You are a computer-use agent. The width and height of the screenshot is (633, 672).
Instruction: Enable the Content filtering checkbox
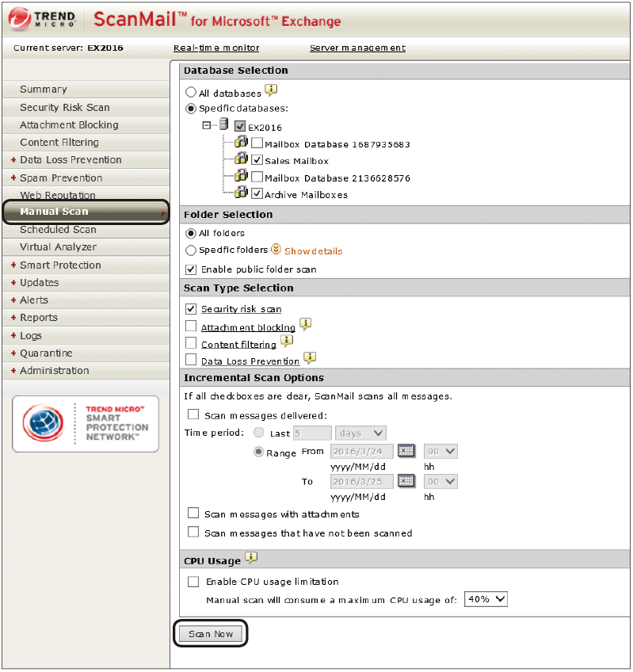pyautogui.click(x=191, y=343)
